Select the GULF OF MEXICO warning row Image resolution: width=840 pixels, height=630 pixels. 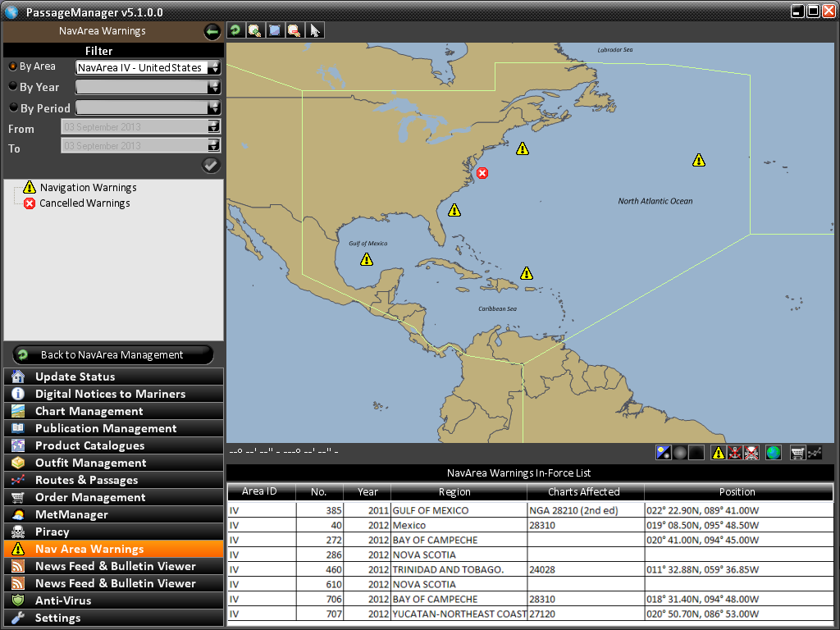click(x=531, y=510)
